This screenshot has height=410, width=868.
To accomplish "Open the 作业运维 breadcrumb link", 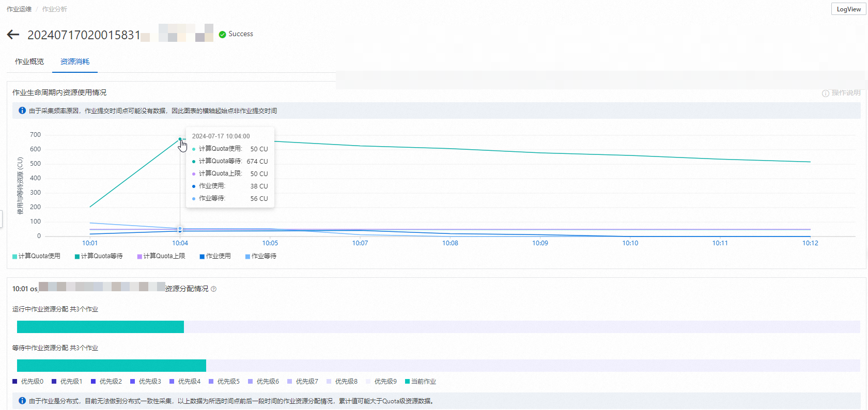I will click(19, 9).
